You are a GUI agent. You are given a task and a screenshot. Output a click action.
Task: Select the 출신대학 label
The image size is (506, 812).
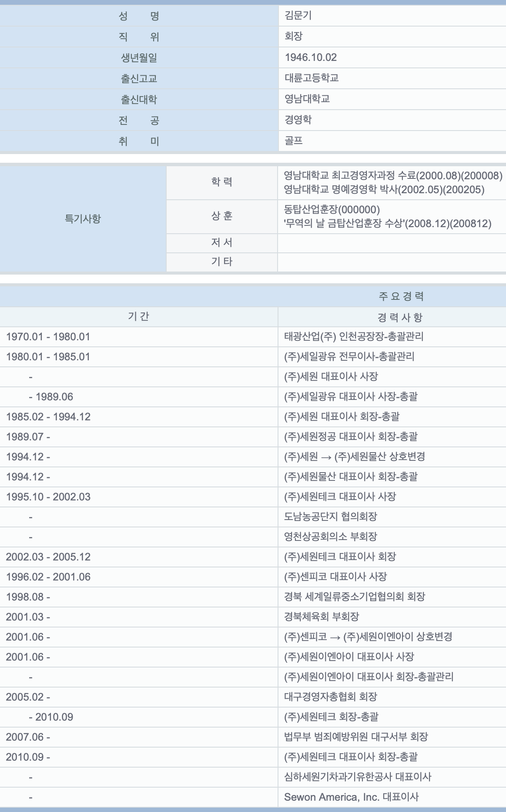pos(139,100)
